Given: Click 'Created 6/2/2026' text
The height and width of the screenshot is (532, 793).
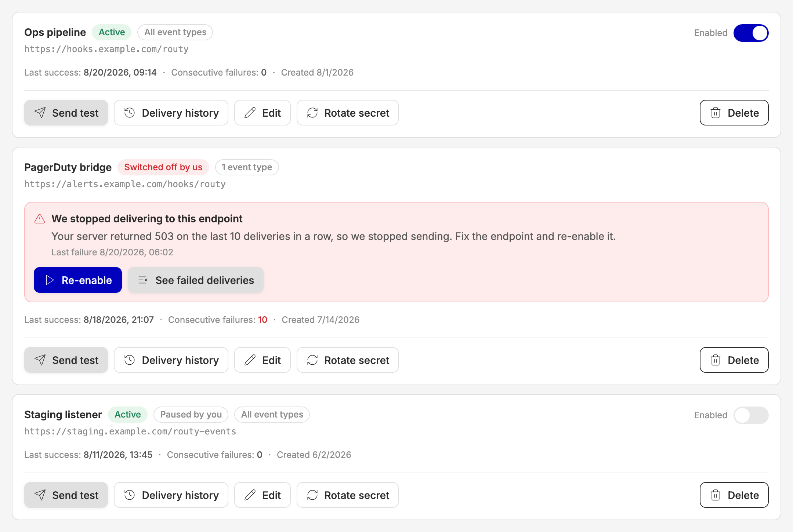Looking at the screenshot, I should (314, 455).
